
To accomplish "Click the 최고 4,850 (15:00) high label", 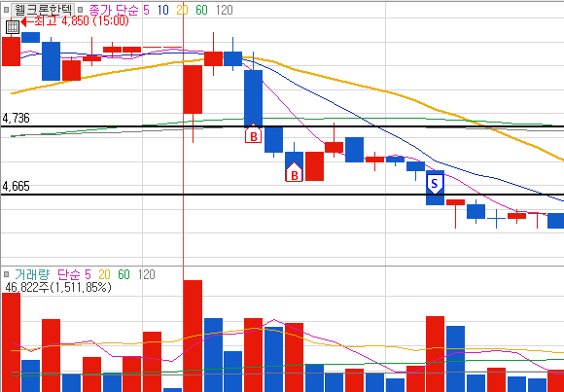I will (x=82, y=21).
